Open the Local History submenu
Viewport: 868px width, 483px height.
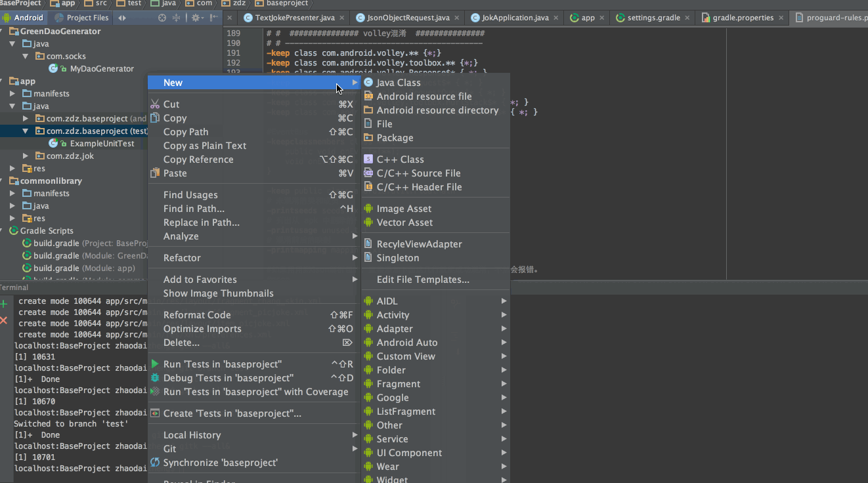(x=253, y=434)
